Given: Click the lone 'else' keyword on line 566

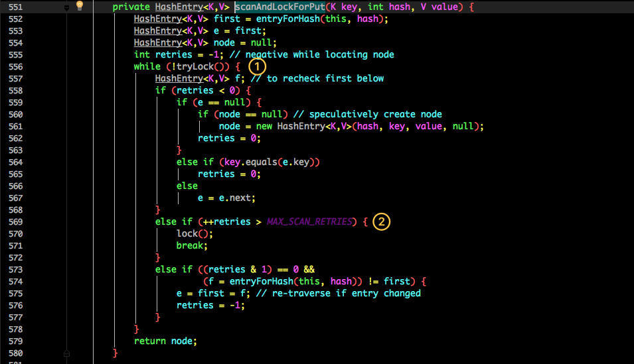Looking at the screenshot, I should pos(187,186).
